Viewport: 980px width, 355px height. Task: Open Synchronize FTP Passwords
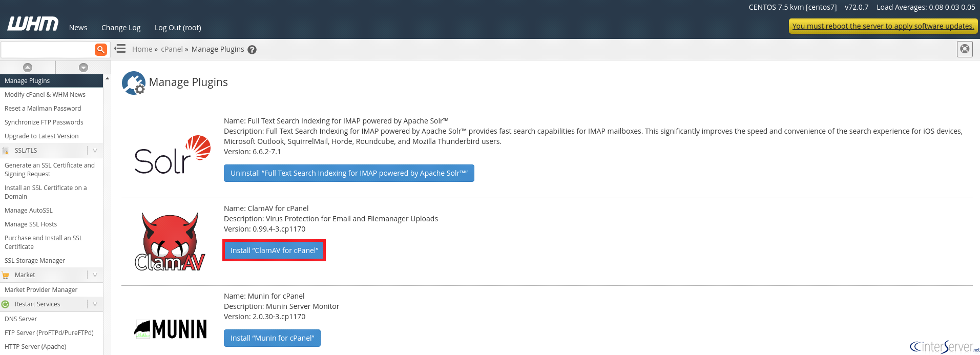pos(44,122)
